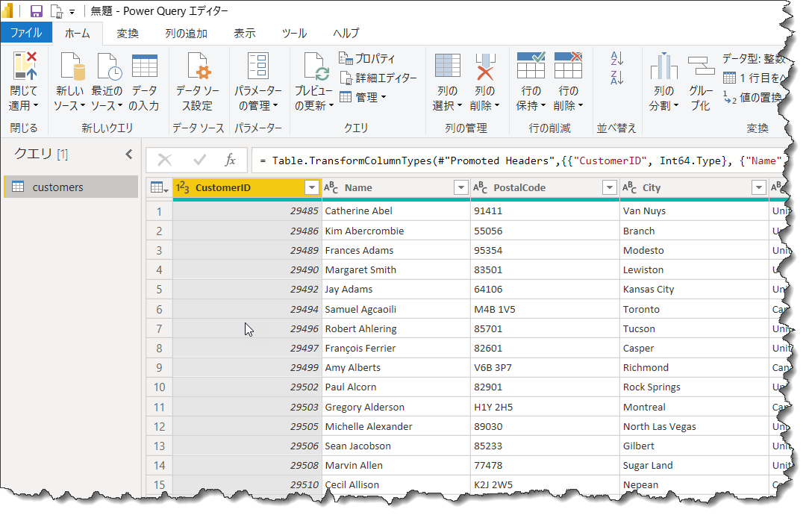The image size is (812, 521).
Task: Click city cell 'Kansas City'
Action: pos(694,290)
